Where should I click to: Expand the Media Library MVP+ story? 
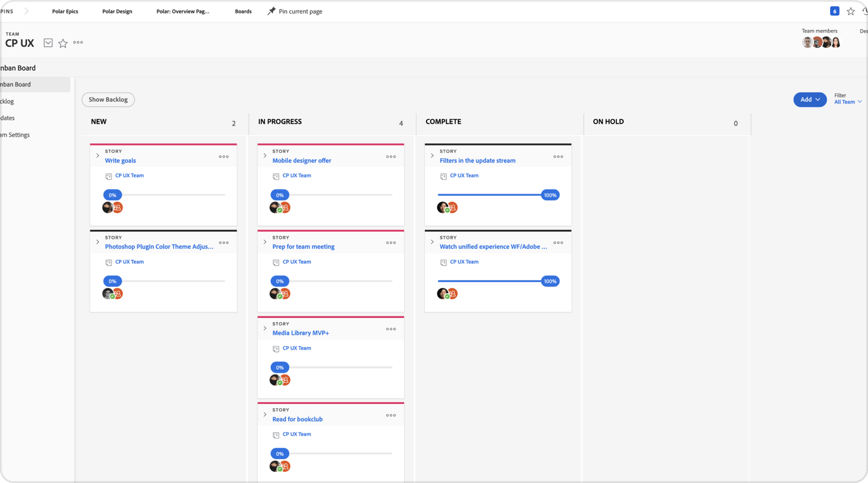click(265, 328)
